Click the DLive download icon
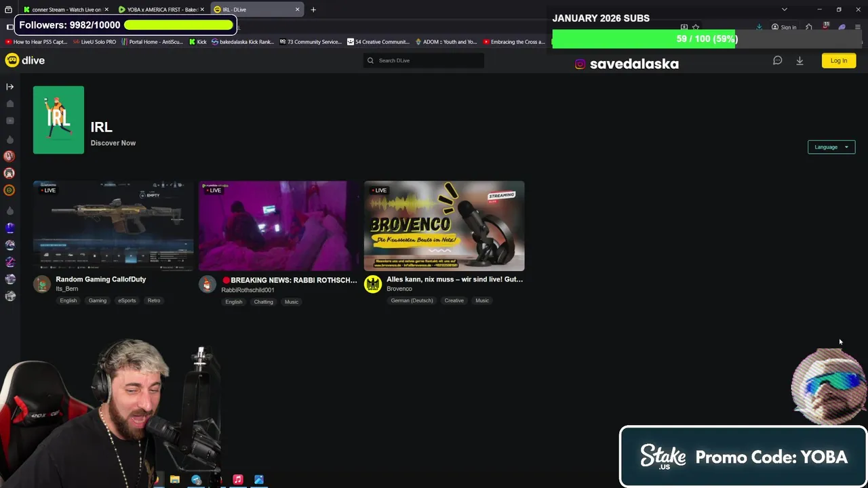The image size is (868, 488). click(x=800, y=60)
